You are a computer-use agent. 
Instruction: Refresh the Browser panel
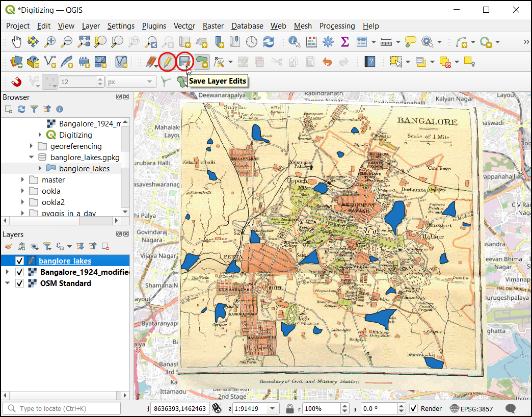(x=21, y=109)
